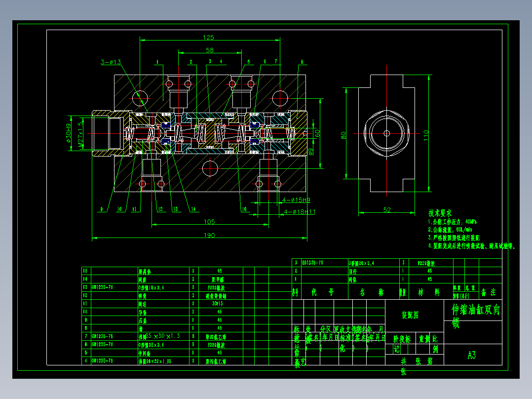This screenshot has height=399, width=532.
Task: Click GB1235-76 in parts row 3
Action: (x=312, y=263)
